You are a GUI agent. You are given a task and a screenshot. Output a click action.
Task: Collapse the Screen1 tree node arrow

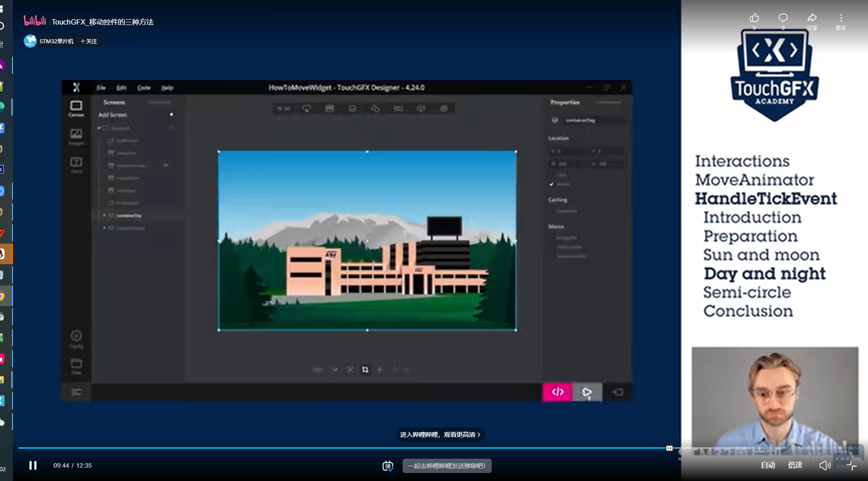coord(99,128)
